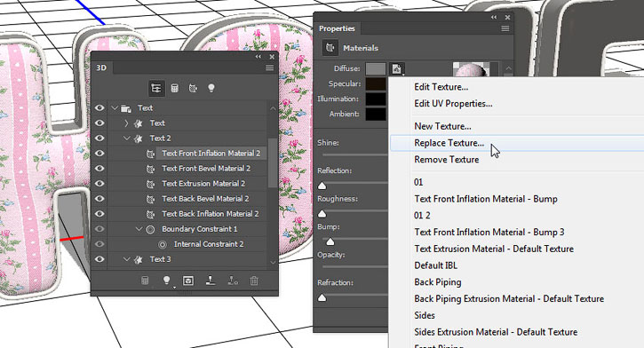Click the Specular color swatch

[x=376, y=83]
